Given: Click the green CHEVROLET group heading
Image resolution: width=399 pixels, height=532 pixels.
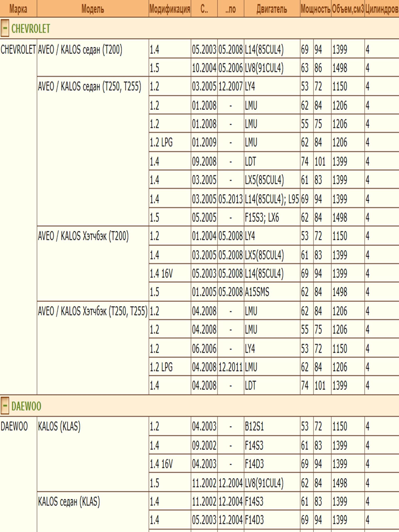Looking at the screenshot, I should (x=31, y=29).
